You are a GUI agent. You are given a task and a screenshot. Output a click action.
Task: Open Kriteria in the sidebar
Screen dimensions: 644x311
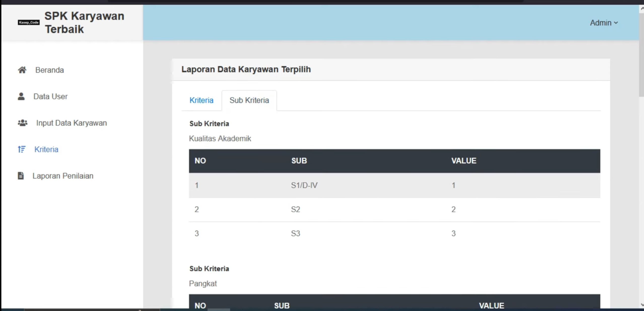[x=46, y=149]
